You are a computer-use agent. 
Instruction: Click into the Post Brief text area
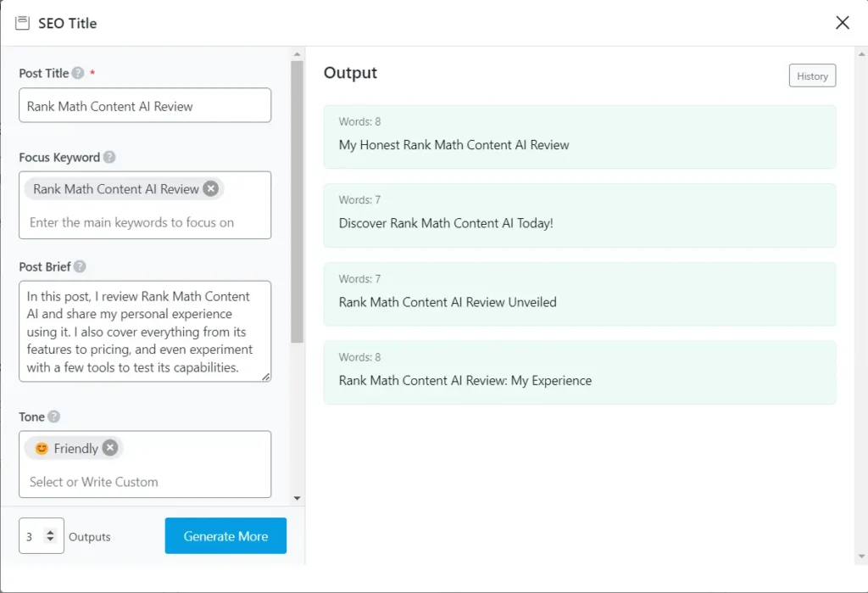click(x=145, y=332)
